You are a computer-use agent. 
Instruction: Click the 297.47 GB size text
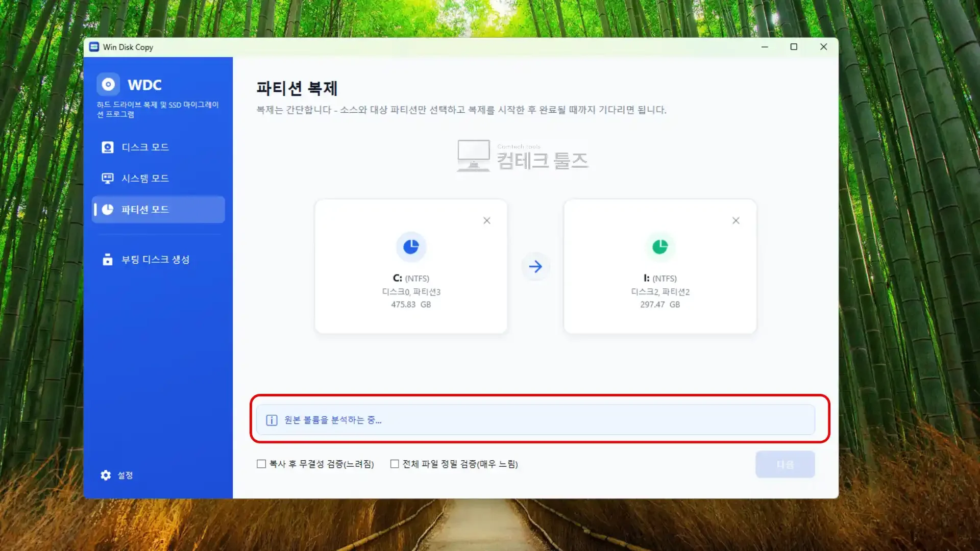click(660, 305)
